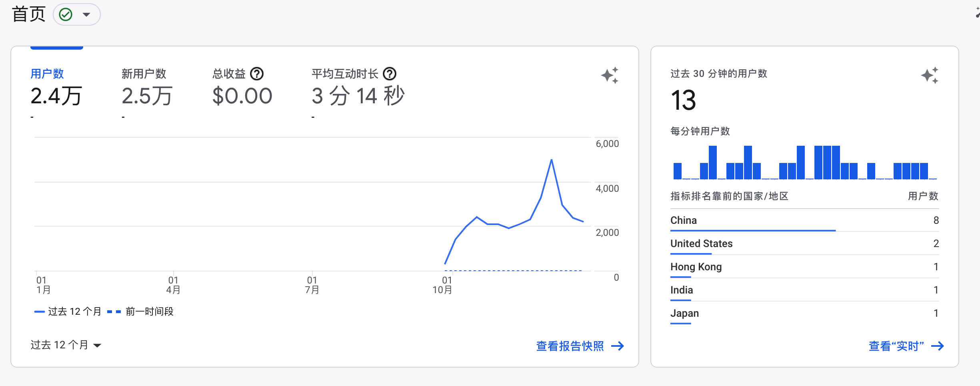The height and width of the screenshot is (386, 980).
Task: Click the insights sparkle icon on realtime card
Action: click(x=930, y=75)
